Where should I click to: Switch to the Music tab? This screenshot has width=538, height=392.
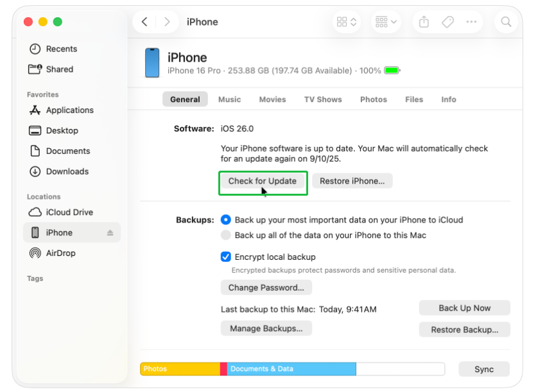[x=230, y=99]
